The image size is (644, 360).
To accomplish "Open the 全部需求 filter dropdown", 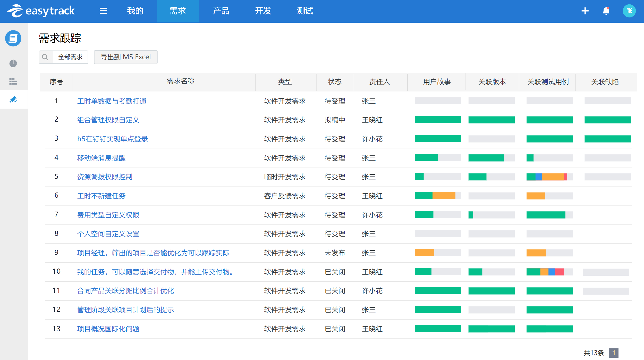I will point(70,57).
